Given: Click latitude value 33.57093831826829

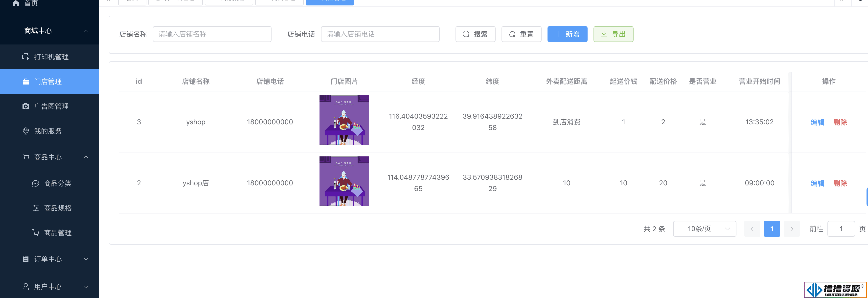Looking at the screenshot, I should (x=492, y=183).
